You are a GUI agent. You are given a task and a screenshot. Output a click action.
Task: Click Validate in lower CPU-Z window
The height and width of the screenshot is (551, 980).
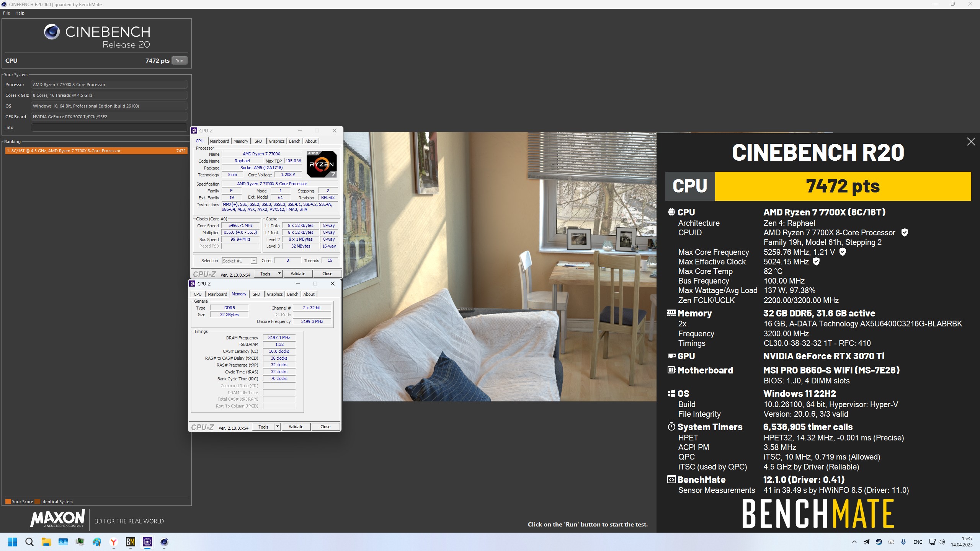[296, 427]
